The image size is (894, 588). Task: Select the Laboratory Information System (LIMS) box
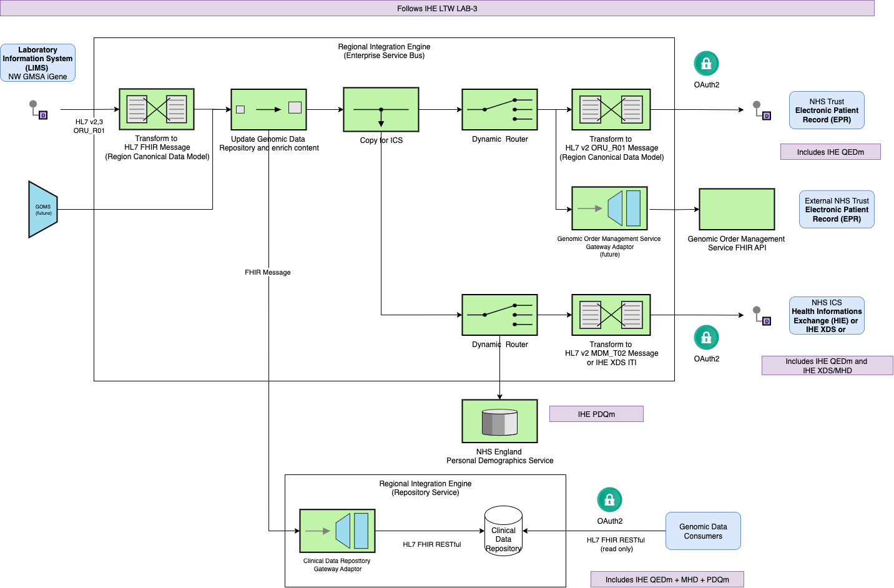click(x=37, y=62)
